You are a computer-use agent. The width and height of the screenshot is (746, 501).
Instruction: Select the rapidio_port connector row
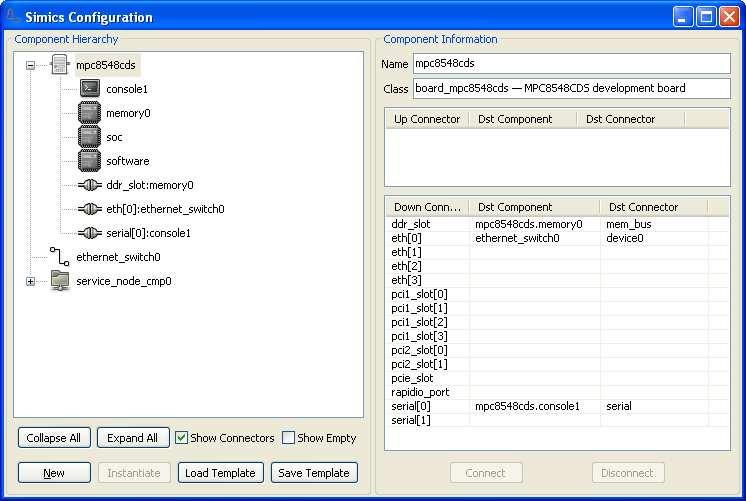click(x=557, y=393)
